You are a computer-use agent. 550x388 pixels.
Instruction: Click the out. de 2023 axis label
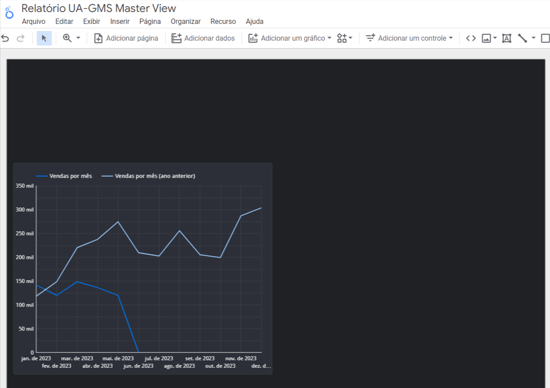click(220, 366)
